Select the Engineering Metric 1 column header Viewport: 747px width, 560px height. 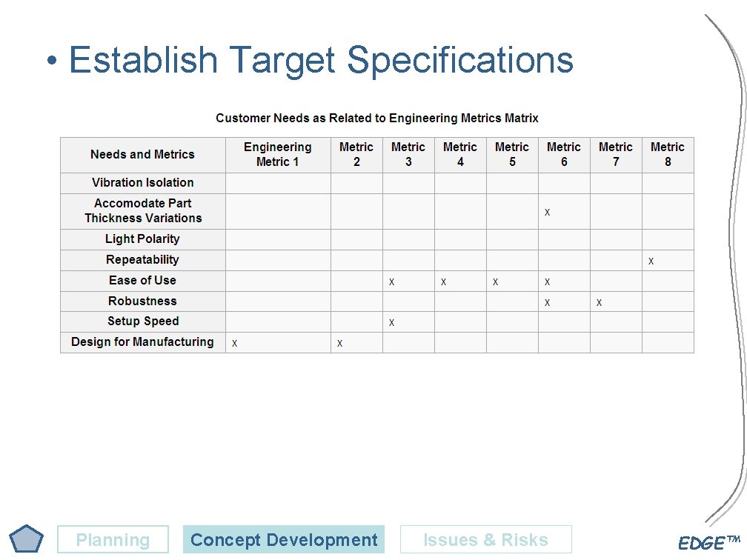coord(277,154)
